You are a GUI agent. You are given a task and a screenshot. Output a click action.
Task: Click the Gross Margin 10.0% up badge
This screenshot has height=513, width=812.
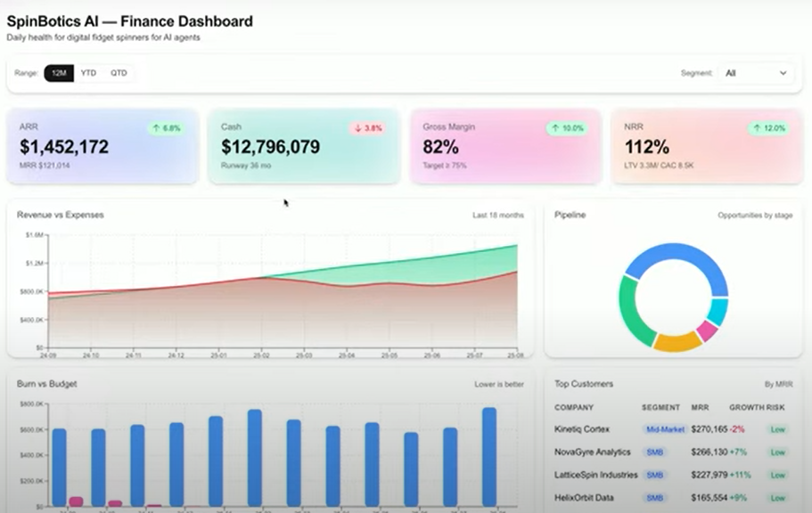tap(567, 128)
